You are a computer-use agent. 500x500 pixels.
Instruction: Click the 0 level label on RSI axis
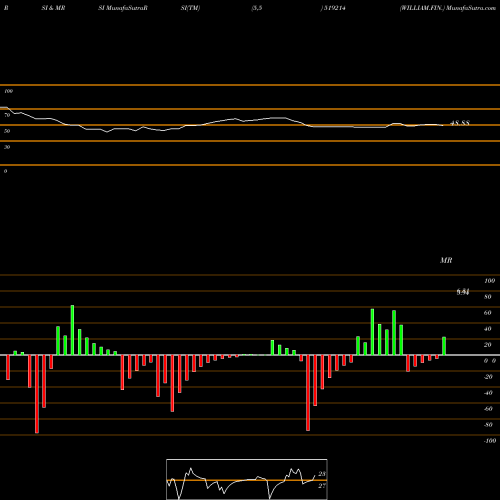coord(5,171)
